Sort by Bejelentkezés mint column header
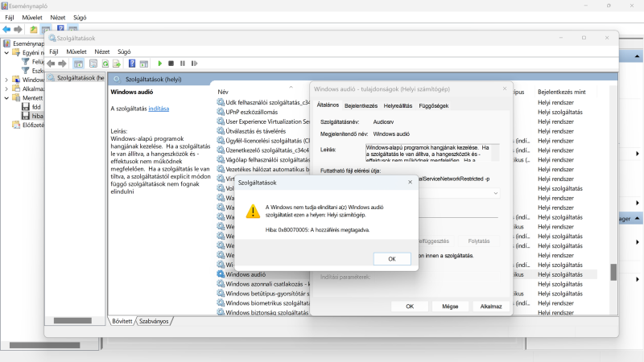This screenshot has width=644, height=362. point(561,92)
